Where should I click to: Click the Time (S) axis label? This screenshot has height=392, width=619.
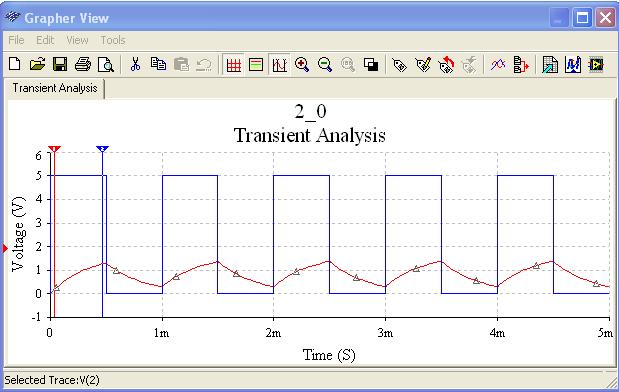point(329,355)
